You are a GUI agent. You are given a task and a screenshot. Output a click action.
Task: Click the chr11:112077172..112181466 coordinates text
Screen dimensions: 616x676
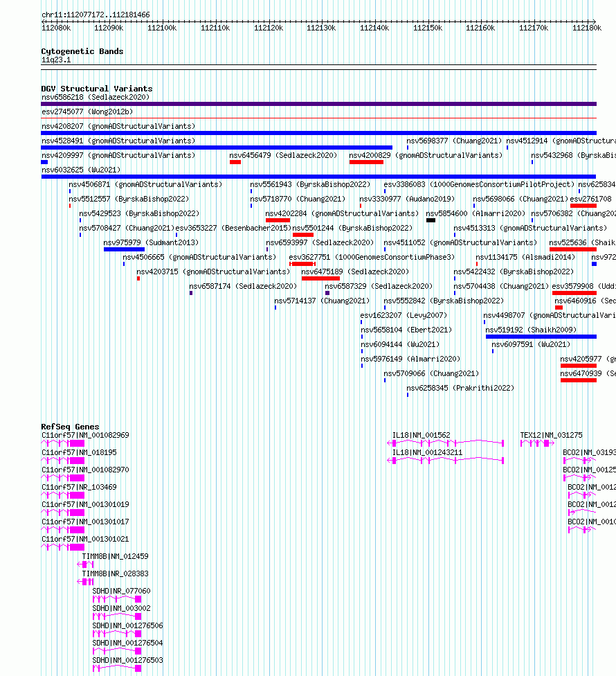point(96,15)
